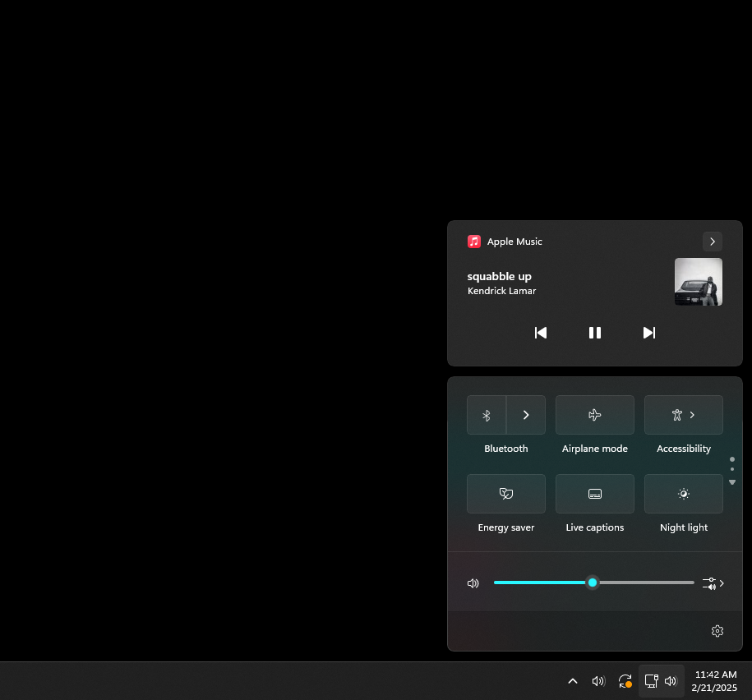Expand the Apple Music media chevron
The height and width of the screenshot is (700, 752).
(713, 242)
